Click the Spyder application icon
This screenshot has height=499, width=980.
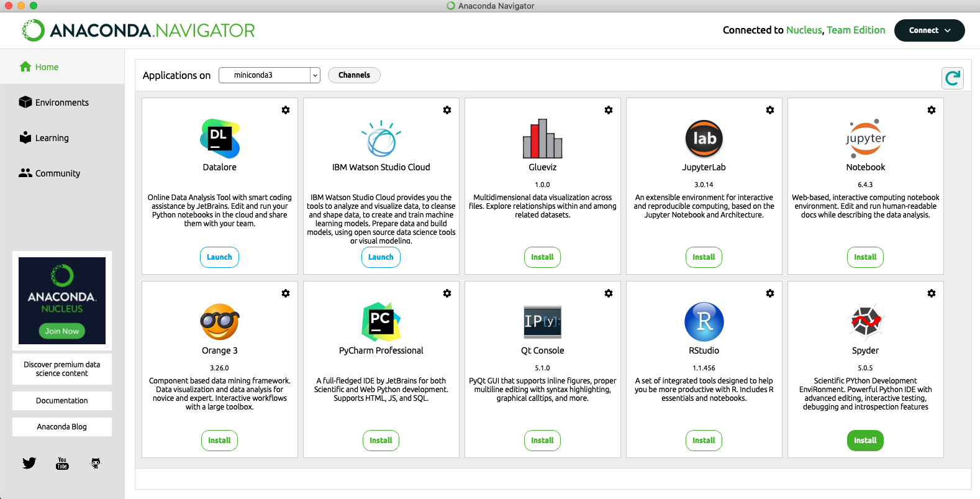tap(865, 321)
